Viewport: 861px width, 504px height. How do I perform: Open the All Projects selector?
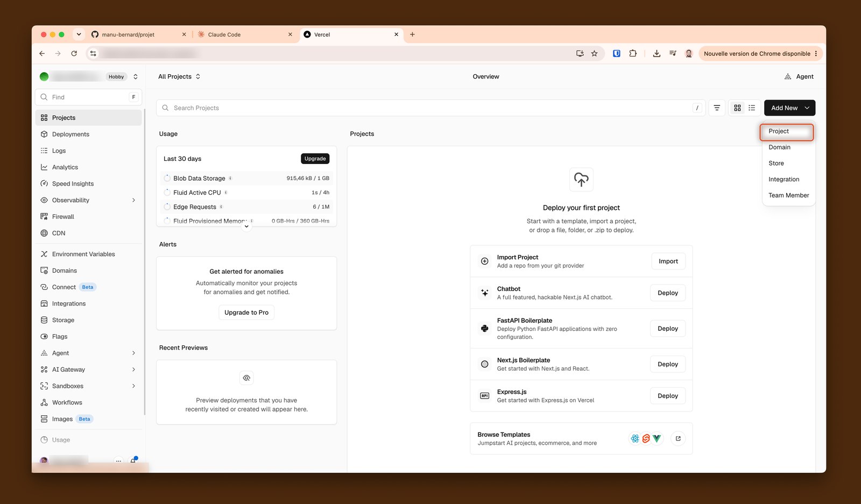coord(179,76)
